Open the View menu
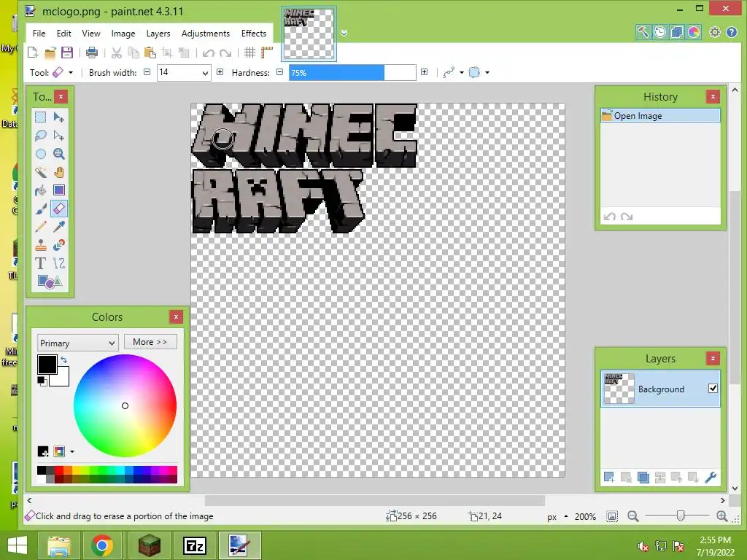 pos(91,34)
